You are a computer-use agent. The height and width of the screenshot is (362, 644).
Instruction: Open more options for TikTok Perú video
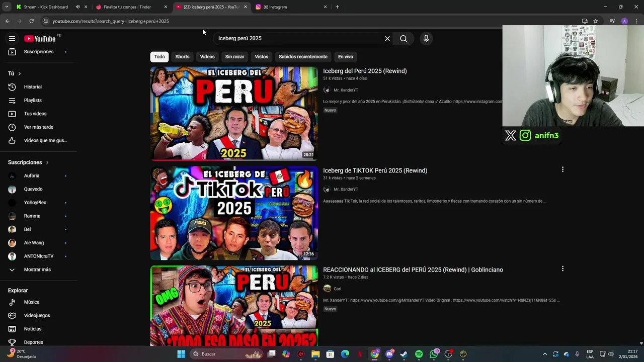(562, 169)
